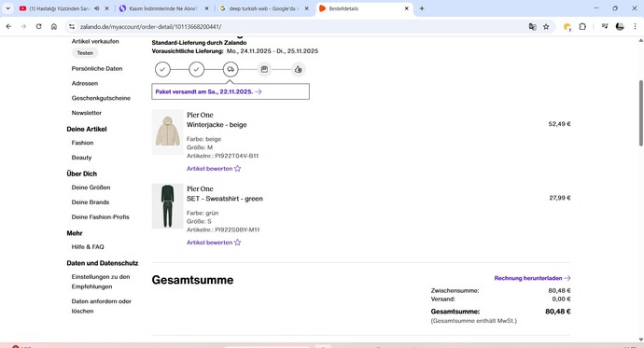Viewport: 644px width, 348px height.
Task: Click the parcel pickup step icon
Action: point(264,69)
